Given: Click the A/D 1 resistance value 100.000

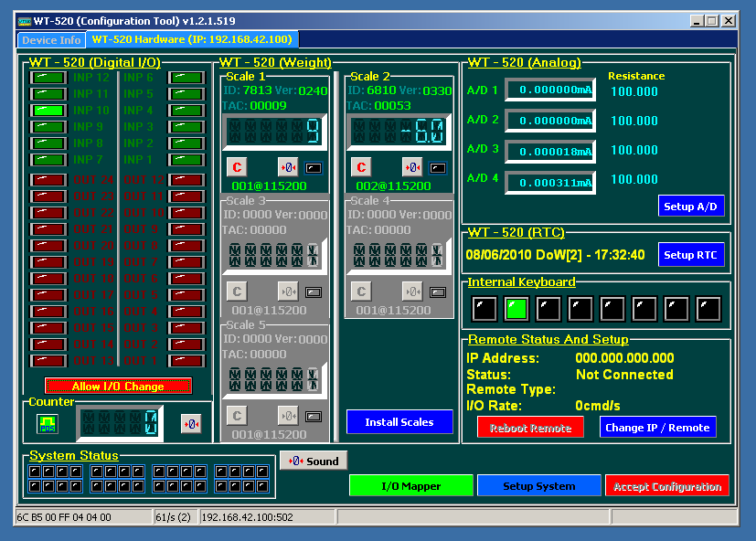Looking at the screenshot, I should click(634, 91).
